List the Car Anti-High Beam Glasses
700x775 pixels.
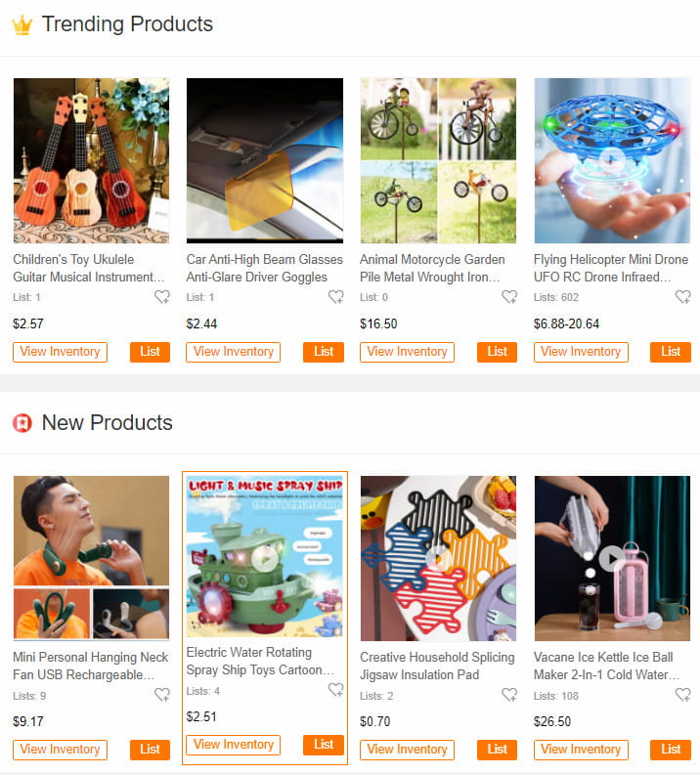tap(324, 352)
